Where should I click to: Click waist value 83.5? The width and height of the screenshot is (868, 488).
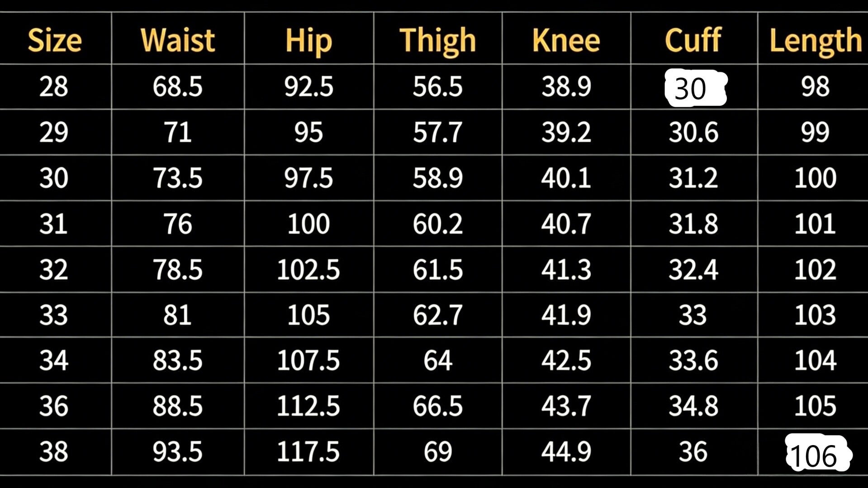[x=177, y=360]
